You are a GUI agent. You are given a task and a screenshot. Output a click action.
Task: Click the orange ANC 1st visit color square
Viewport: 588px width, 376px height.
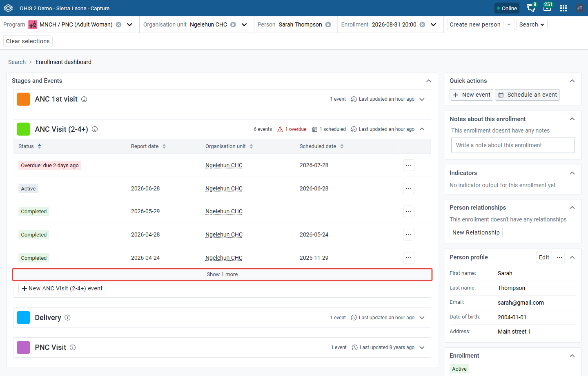pos(23,99)
